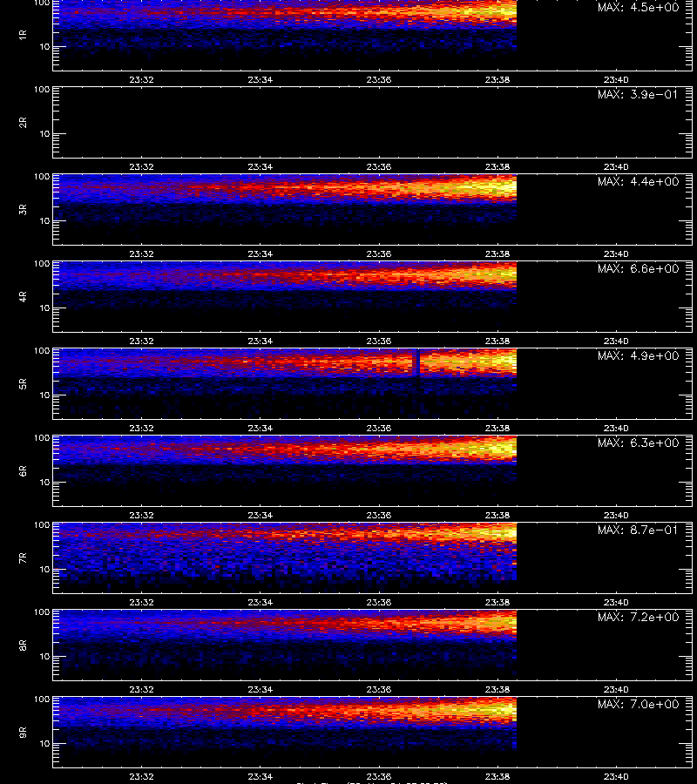Click the 5R panel axis label

pos(23,384)
